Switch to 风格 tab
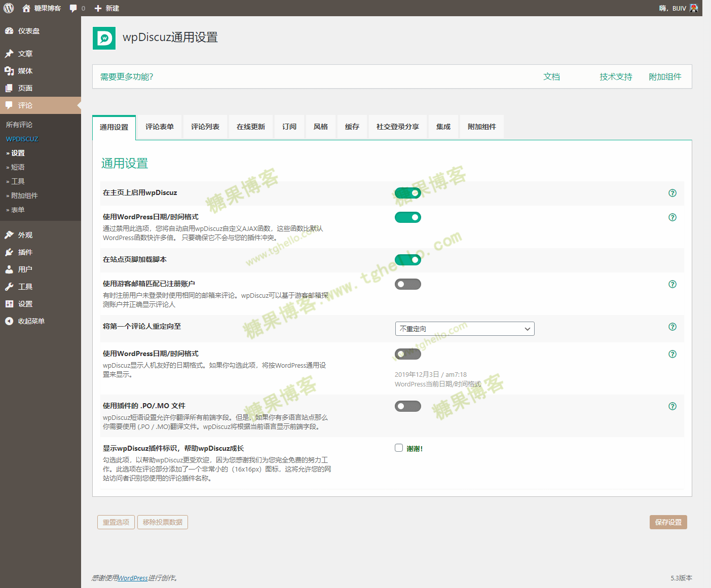 [321, 127]
